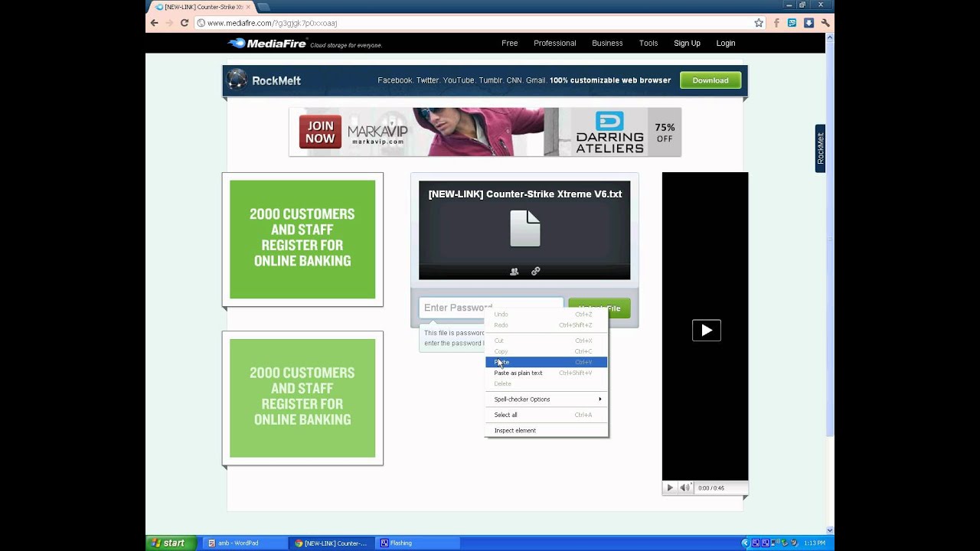Click the page scrollbar down arrow
Screen dimensions: 980x551
click(830, 530)
